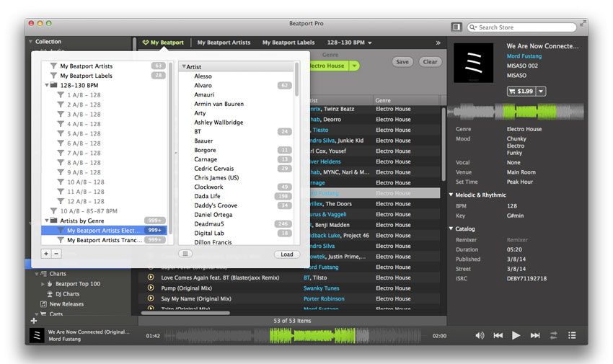This screenshot has height=364, width=613.
Task: Open Mord Fustang artist link in details
Action: pyautogui.click(x=524, y=56)
